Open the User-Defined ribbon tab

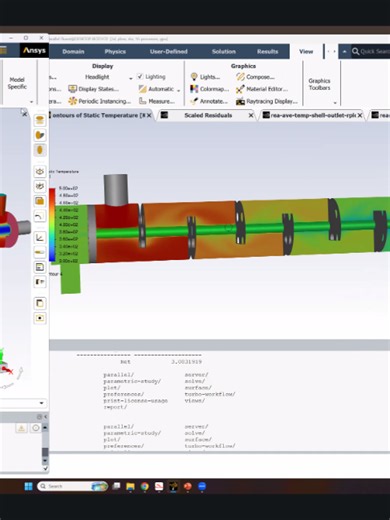click(x=169, y=52)
